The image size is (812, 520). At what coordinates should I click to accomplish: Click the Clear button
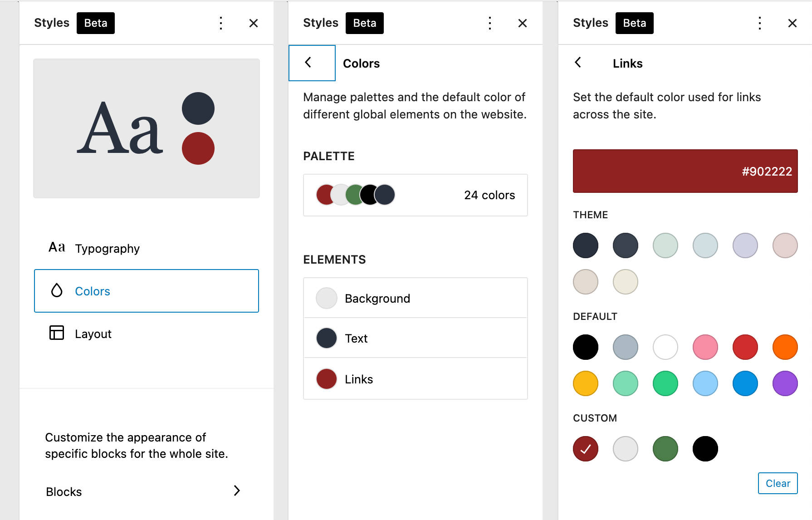point(778,483)
